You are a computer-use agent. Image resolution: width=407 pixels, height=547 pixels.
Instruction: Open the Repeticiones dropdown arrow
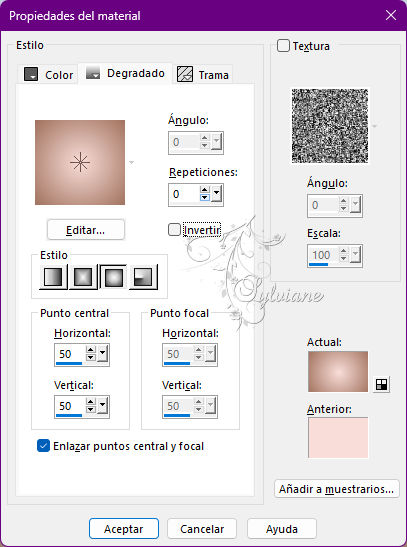point(217,194)
